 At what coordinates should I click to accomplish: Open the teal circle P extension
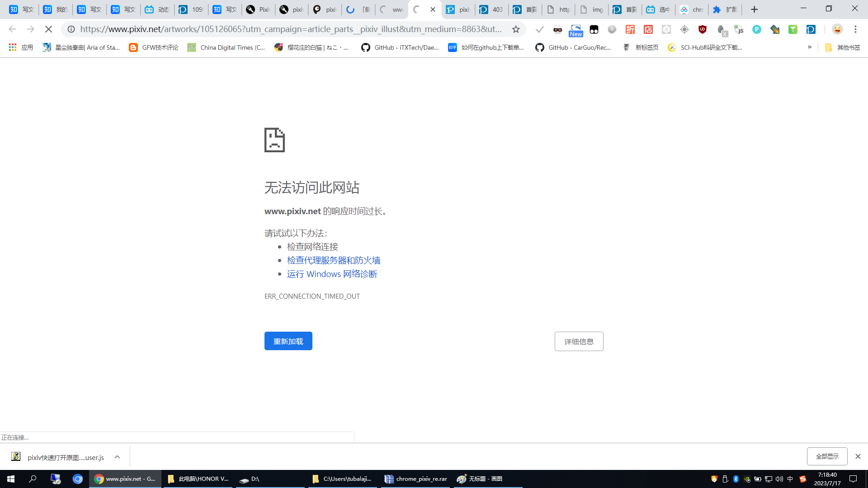pyautogui.click(x=756, y=29)
